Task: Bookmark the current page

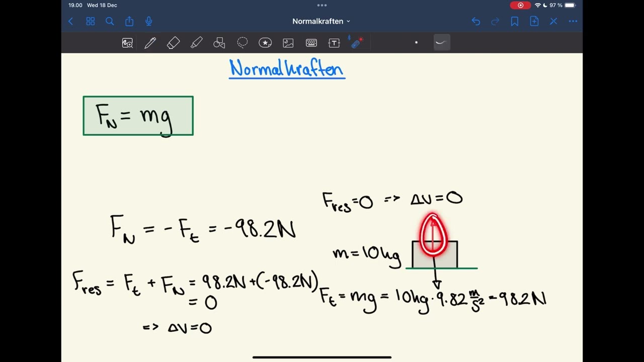Action: click(x=515, y=21)
